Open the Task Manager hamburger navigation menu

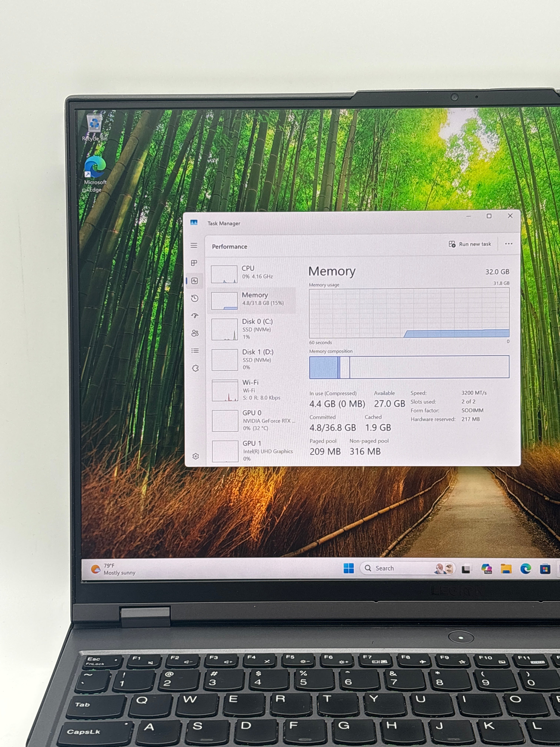tap(194, 245)
